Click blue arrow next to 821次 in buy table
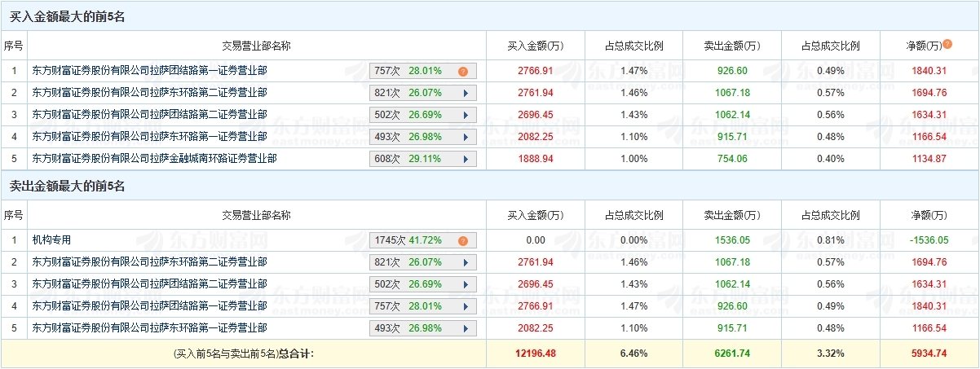The height and width of the screenshot is (369, 980). (x=466, y=93)
